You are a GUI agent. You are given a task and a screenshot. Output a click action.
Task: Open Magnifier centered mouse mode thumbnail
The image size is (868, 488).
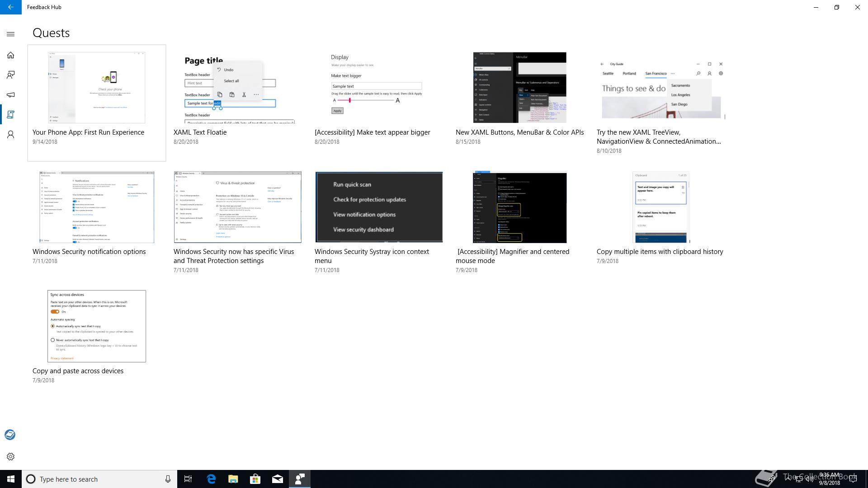coord(519,207)
